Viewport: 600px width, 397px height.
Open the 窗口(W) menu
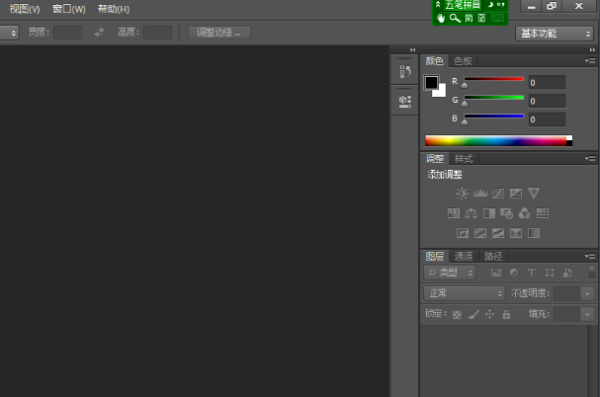[69, 9]
